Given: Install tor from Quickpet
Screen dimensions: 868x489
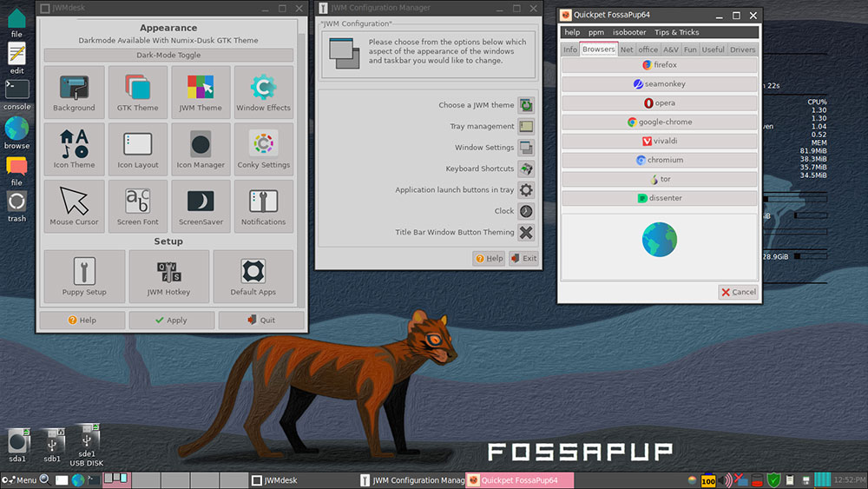Looking at the screenshot, I should pos(660,179).
